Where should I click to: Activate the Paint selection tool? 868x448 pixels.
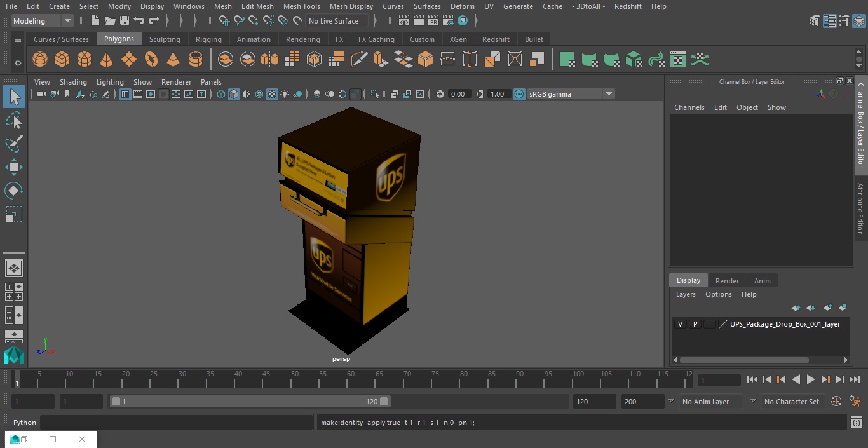pos(14,144)
